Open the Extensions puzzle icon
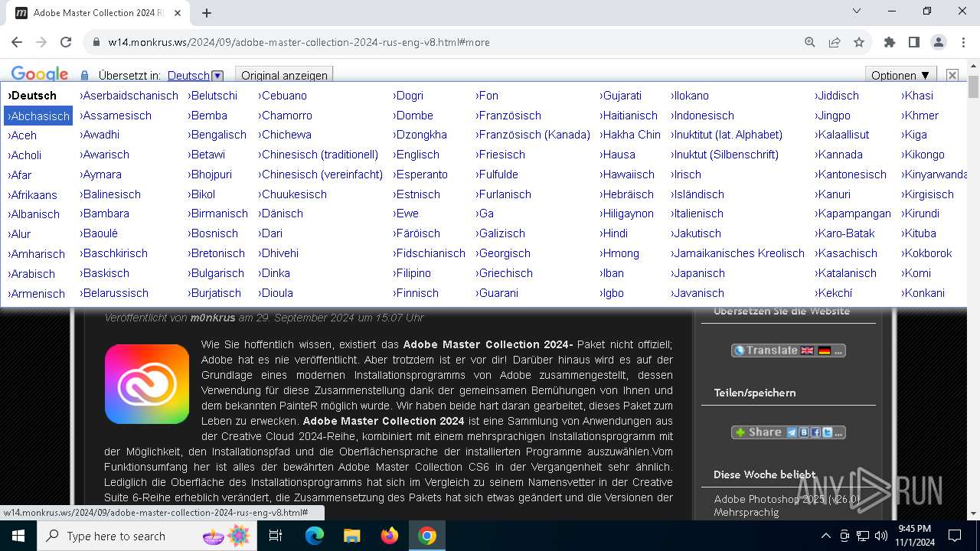This screenshot has height=551, width=980. tap(890, 42)
